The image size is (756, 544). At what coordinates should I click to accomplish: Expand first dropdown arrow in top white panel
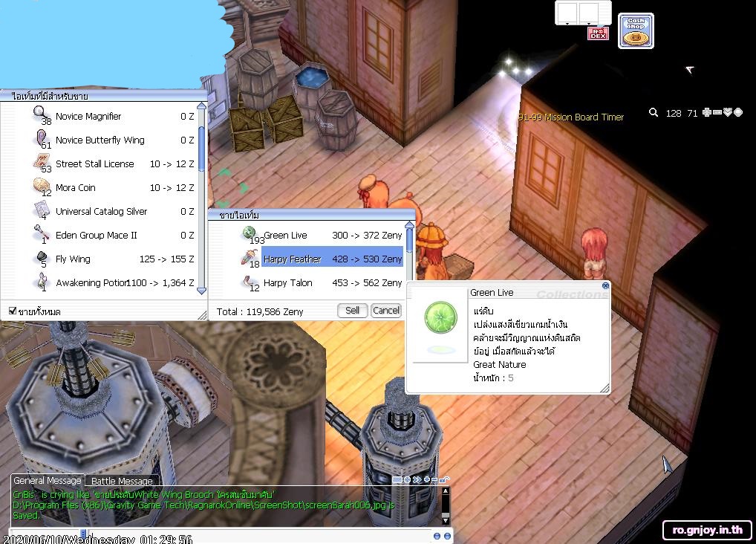(x=567, y=23)
